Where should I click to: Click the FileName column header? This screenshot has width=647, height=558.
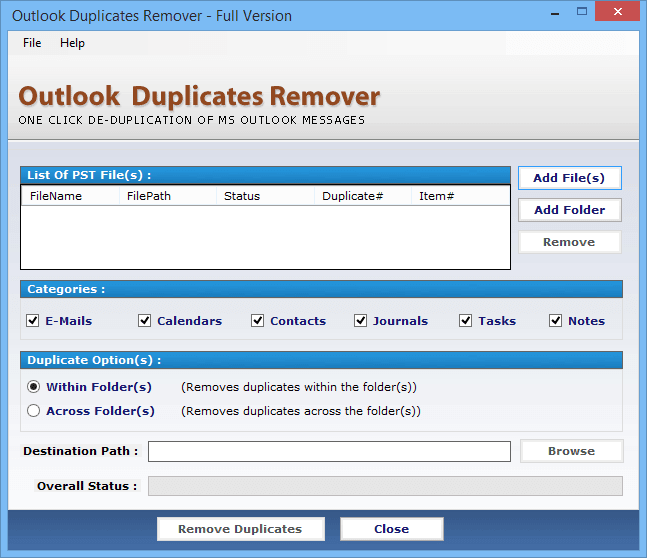[70, 196]
